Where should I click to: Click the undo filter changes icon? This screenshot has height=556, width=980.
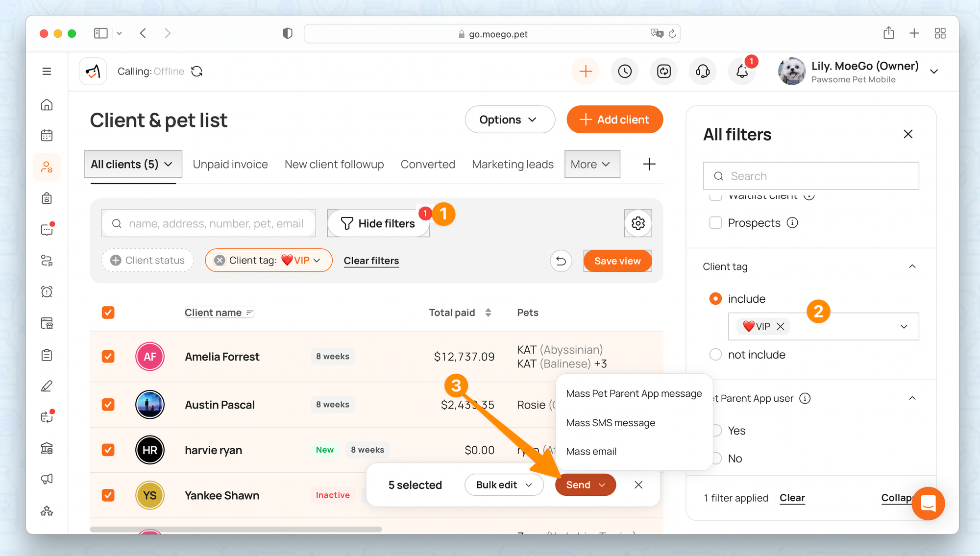click(561, 261)
